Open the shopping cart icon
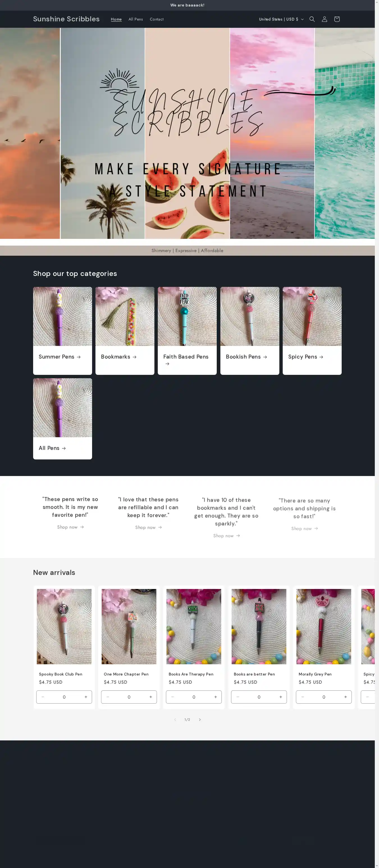This screenshot has width=379, height=868. tap(337, 19)
